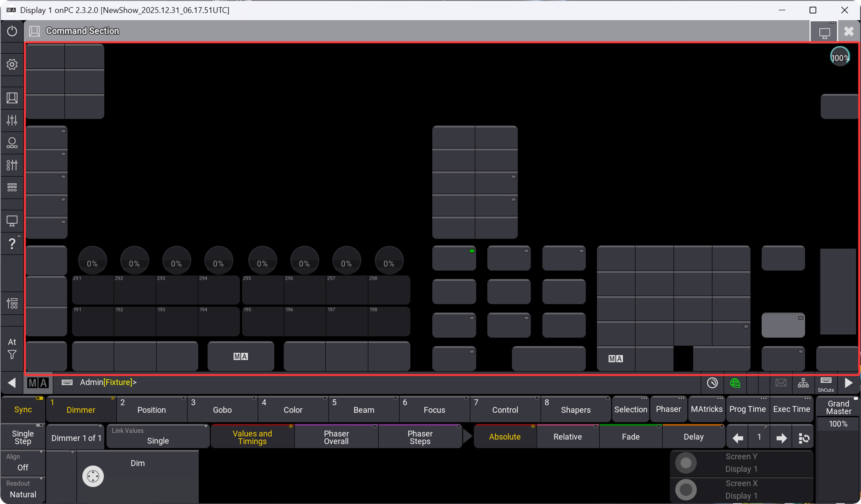Viewport: 861px width, 504px height.
Task: Open the network topology icon
Action: pos(803,383)
